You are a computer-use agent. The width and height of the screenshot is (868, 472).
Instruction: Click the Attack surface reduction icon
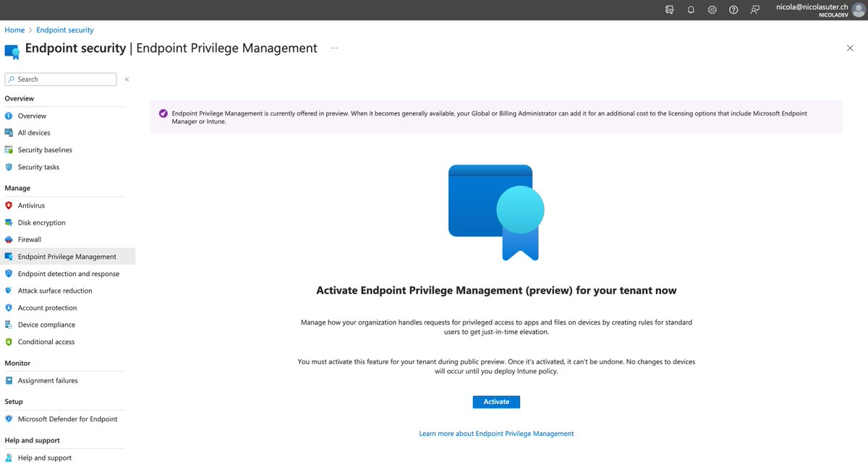pos(9,291)
